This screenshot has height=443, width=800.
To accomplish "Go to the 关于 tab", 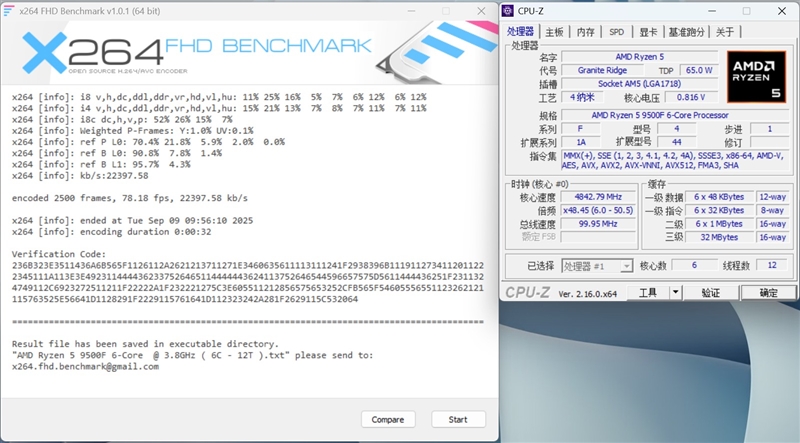I will 725,32.
